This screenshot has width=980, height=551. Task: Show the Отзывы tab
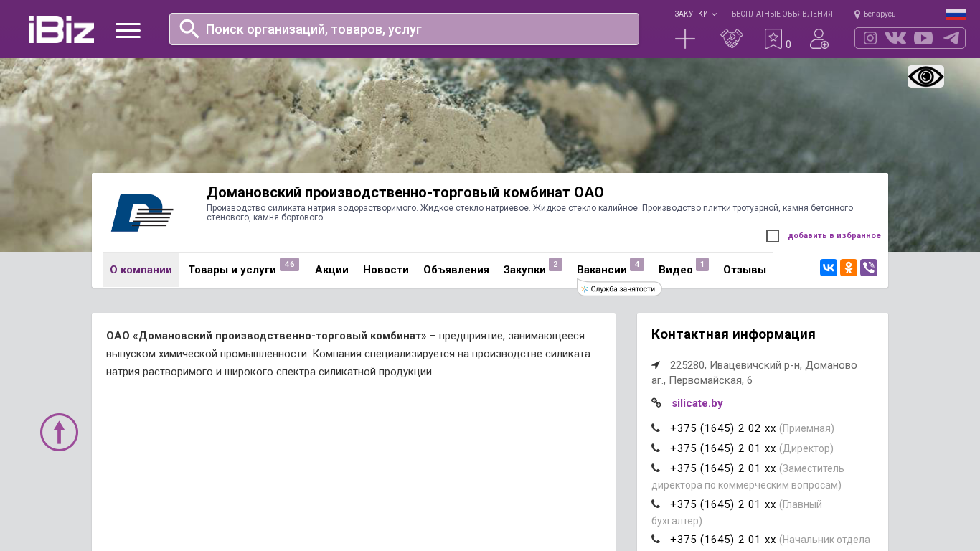[x=745, y=270]
